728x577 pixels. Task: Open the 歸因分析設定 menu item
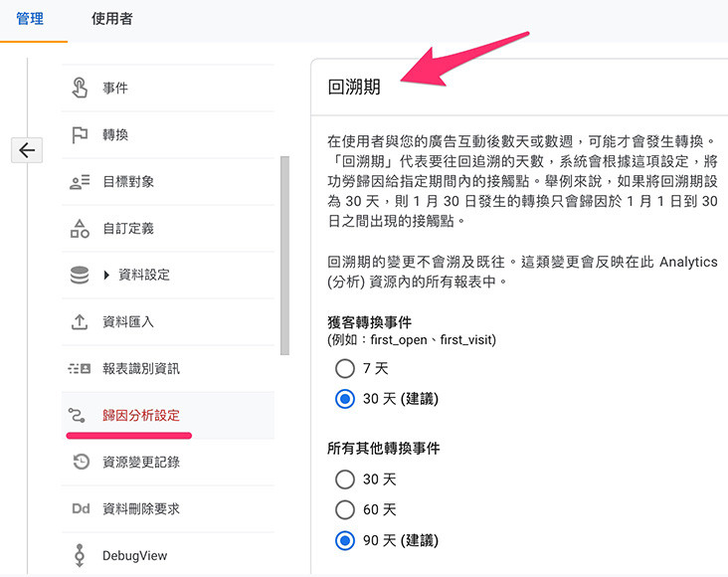[x=141, y=415]
